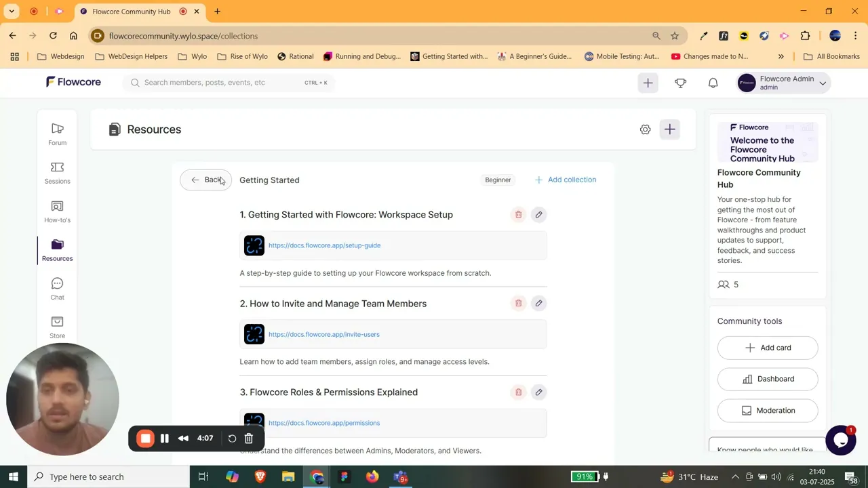The height and width of the screenshot is (488, 868).
Task: Delete the Invite and Manage Team Members resource
Action: pos(518,304)
